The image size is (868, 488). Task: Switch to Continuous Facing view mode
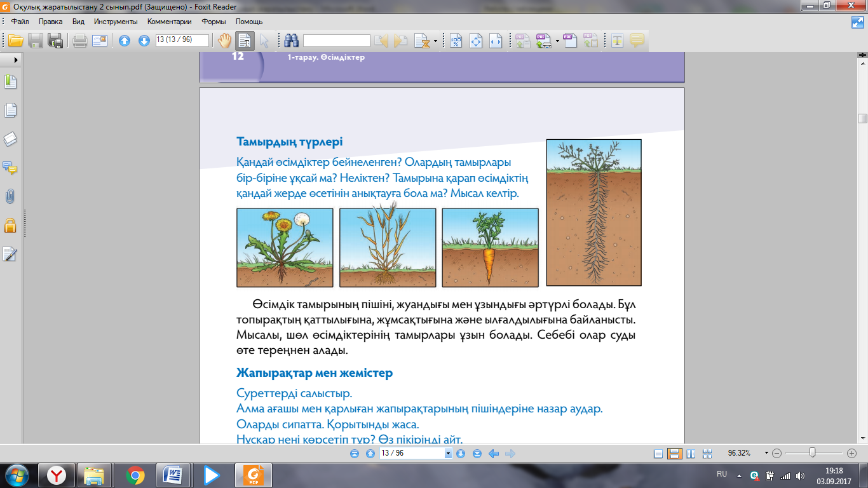pyautogui.click(x=707, y=454)
